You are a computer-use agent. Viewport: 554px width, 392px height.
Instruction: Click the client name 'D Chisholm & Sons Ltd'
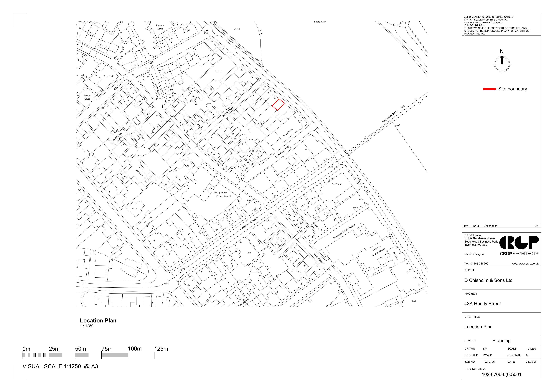pyautogui.click(x=488, y=280)
